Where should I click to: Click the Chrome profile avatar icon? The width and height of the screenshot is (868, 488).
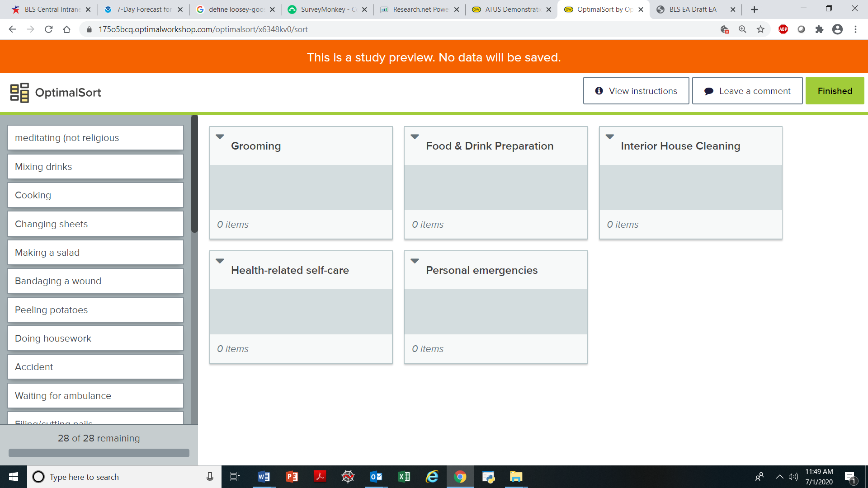[837, 29]
